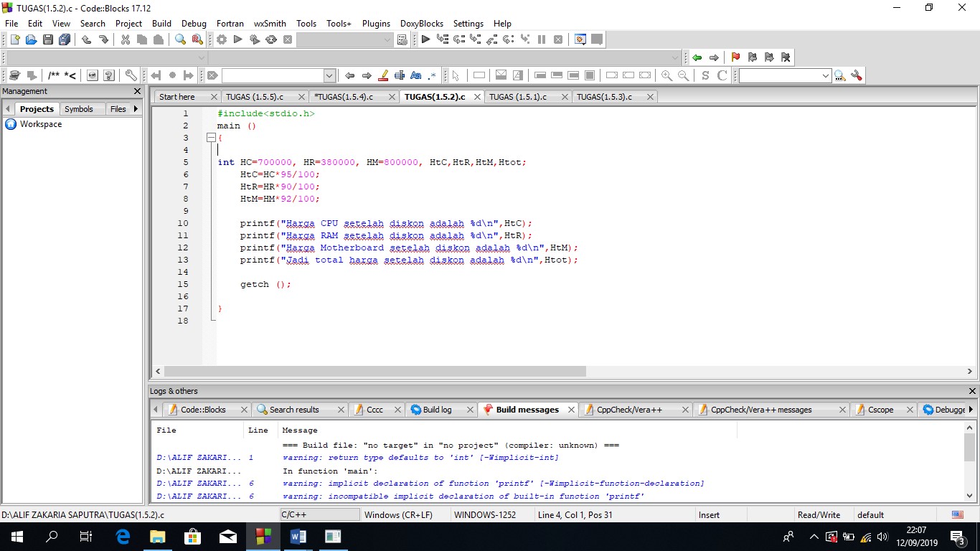
Task: Open Microsoft Edge from the taskbar
Action: pos(123,537)
